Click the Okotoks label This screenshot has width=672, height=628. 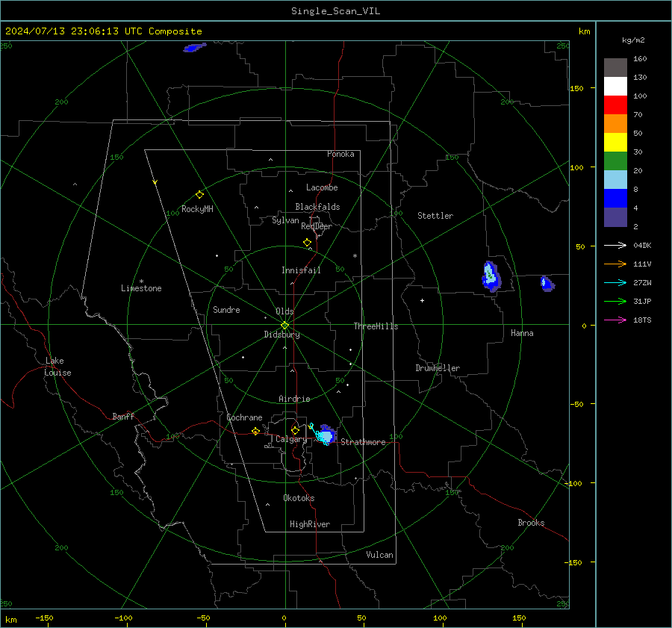pos(299,498)
